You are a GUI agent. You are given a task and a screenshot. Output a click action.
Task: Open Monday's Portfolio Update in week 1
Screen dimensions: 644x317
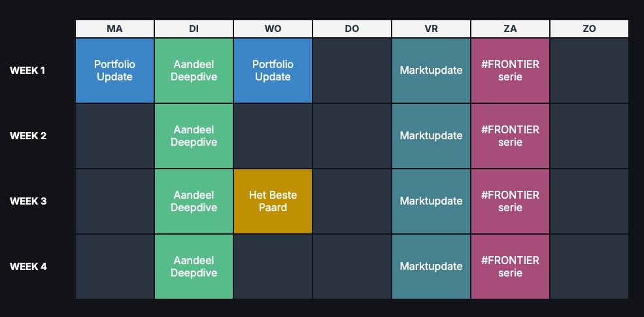[114, 71]
